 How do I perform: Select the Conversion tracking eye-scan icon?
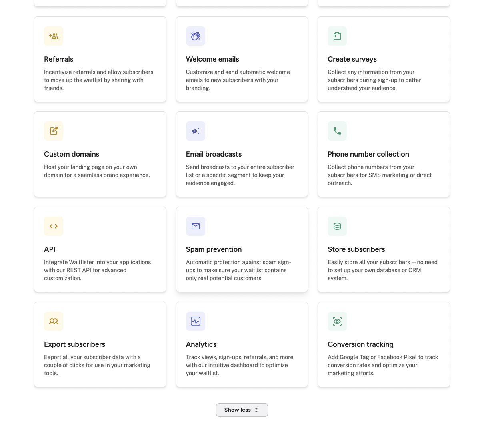337,321
